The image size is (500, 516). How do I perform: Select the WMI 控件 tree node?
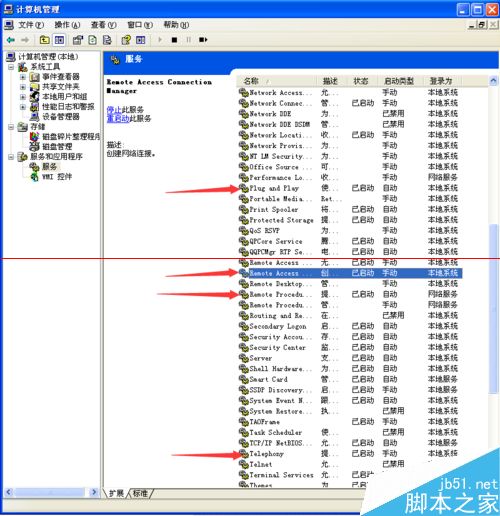pos(57,177)
